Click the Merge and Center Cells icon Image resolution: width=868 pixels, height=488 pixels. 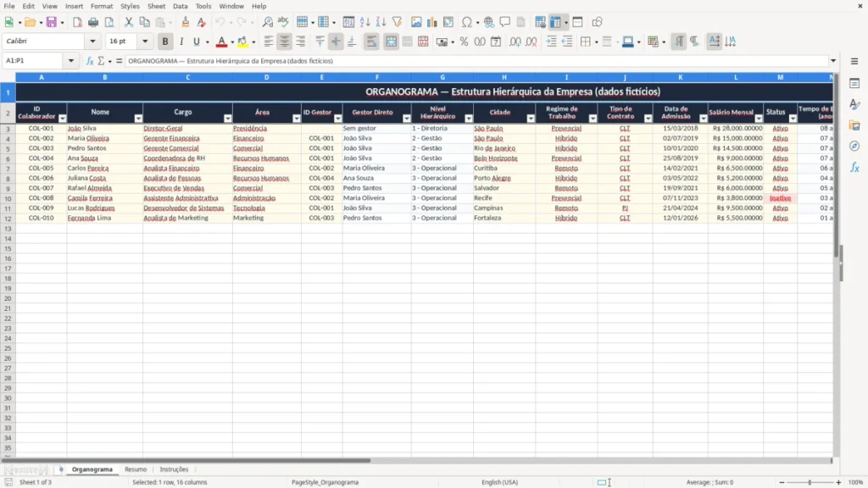pos(392,42)
